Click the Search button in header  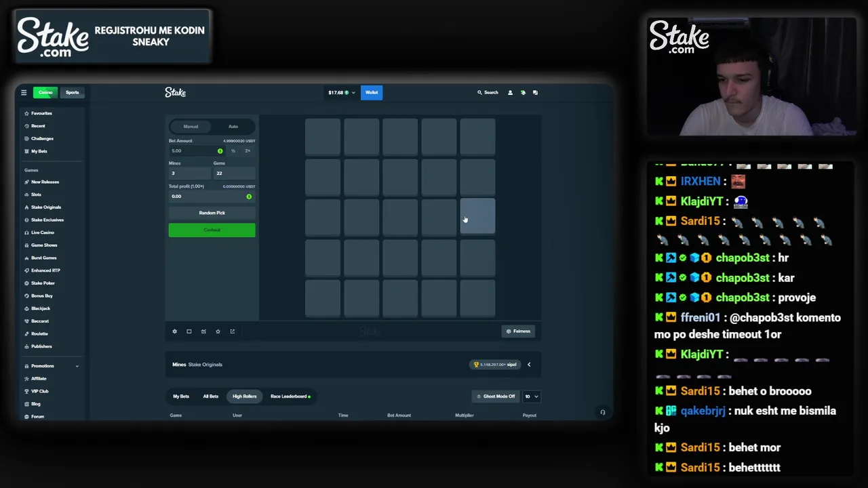tap(488, 92)
